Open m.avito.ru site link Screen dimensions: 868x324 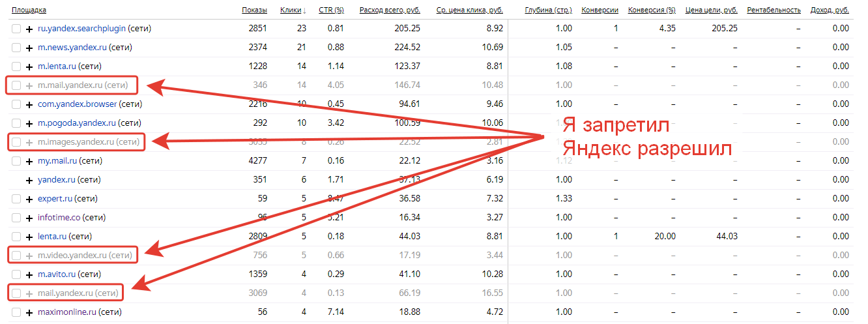pyautogui.click(x=57, y=274)
